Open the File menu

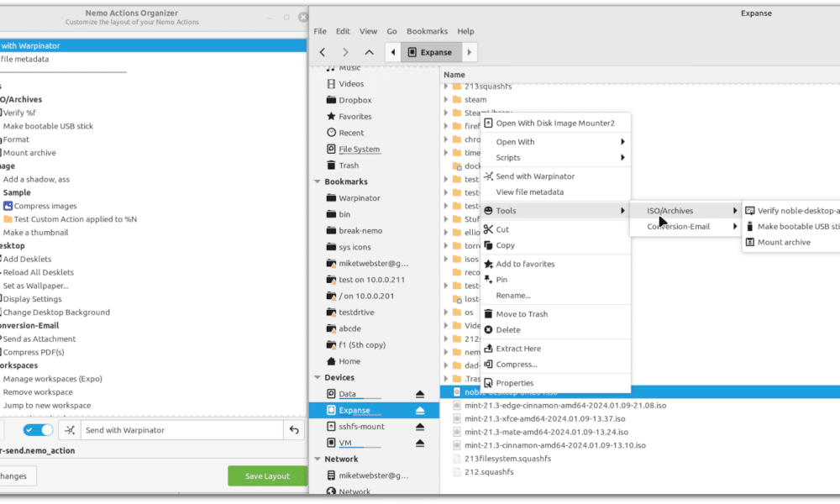tap(320, 31)
